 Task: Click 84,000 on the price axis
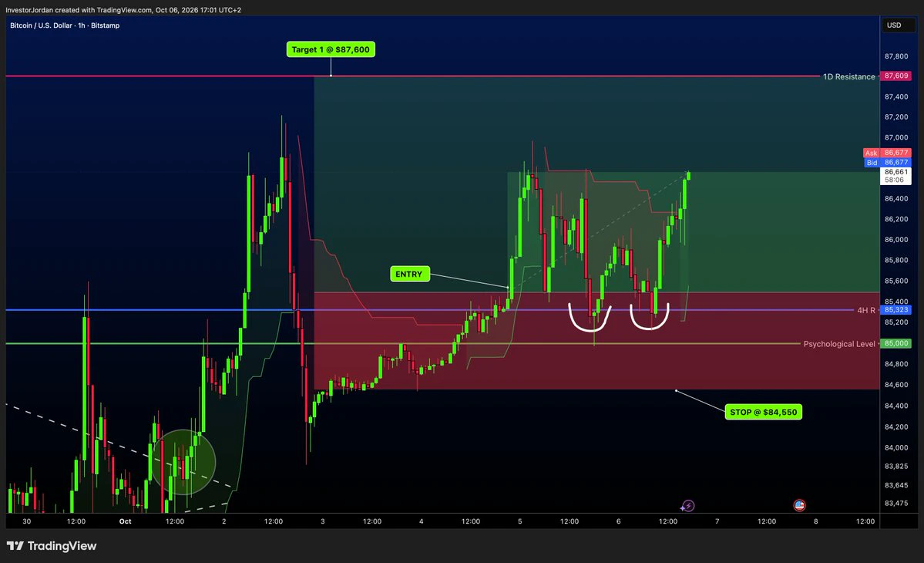coord(895,447)
